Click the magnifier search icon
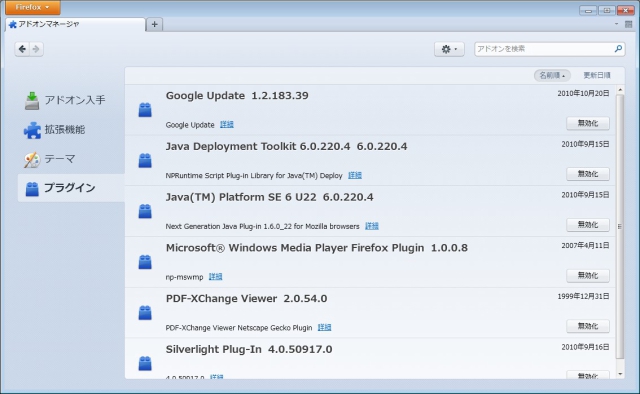Image resolution: width=640 pixels, height=394 pixels. click(618, 49)
